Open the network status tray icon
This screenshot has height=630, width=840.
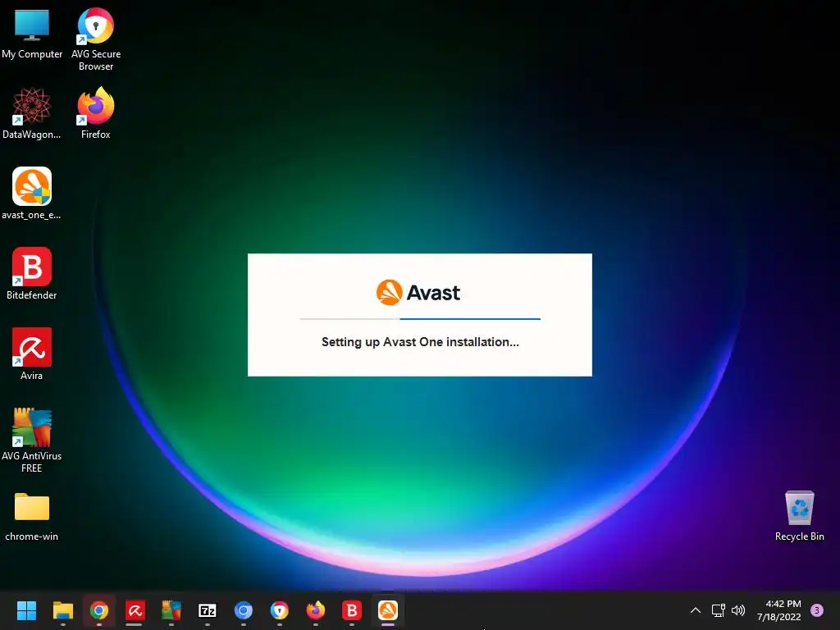point(718,610)
